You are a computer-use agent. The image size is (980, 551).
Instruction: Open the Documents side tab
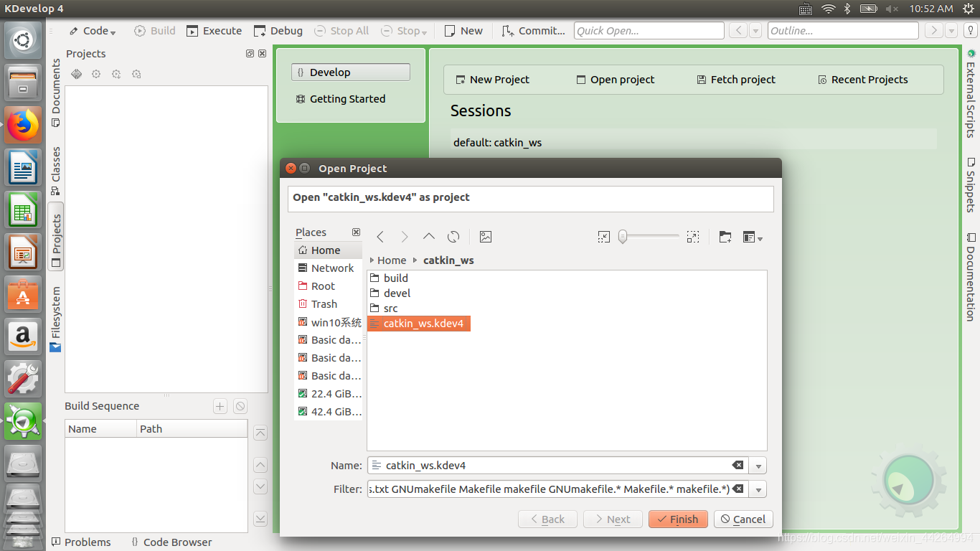[x=56, y=93]
